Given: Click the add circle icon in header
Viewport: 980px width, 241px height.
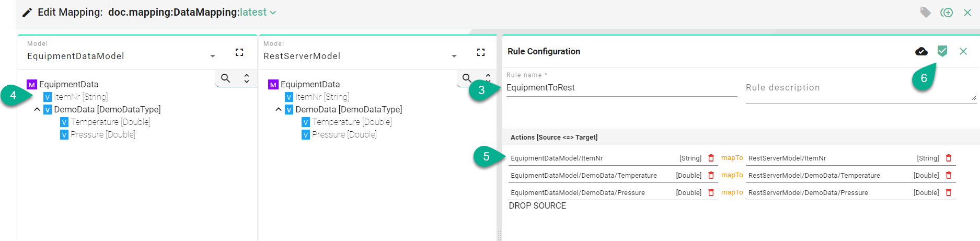Looking at the screenshot, I should (x=947, y=13).
